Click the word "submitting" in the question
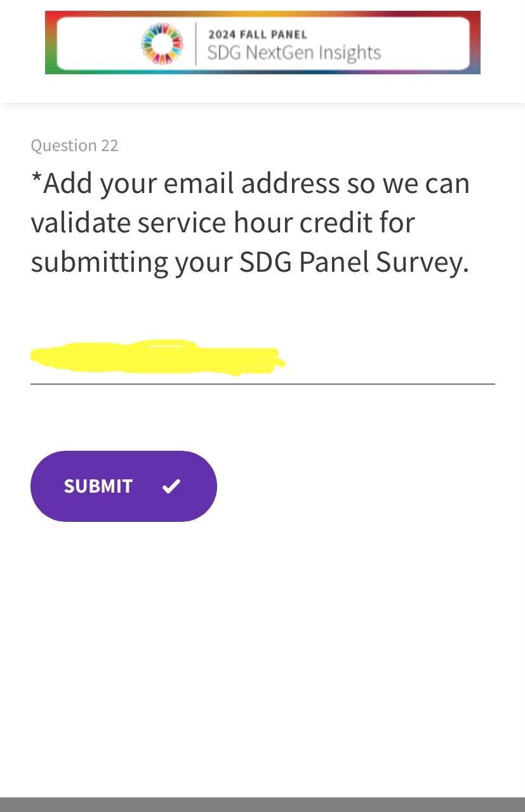525x812 pixels. coord(99,262)
